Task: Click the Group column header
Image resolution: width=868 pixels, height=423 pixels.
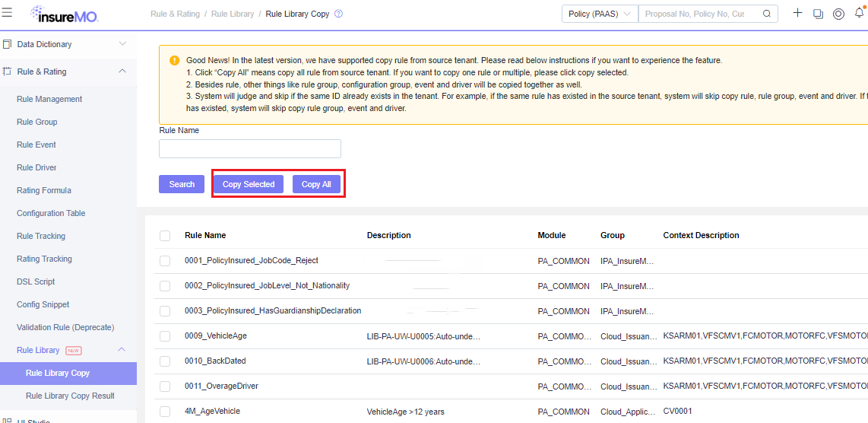Action: click(x=613, y=235)
